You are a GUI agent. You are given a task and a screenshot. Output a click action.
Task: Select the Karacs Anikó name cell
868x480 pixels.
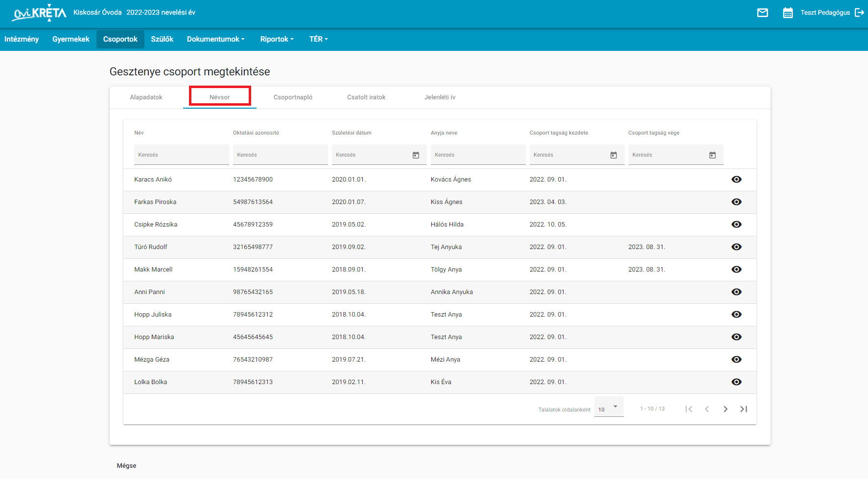point(153,180)
